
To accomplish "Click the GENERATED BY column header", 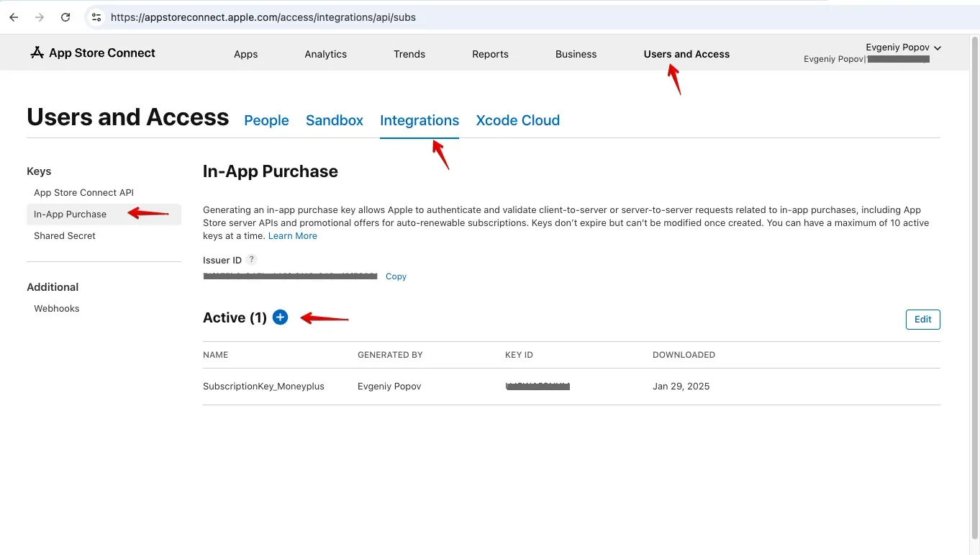I will pos(390,355).
